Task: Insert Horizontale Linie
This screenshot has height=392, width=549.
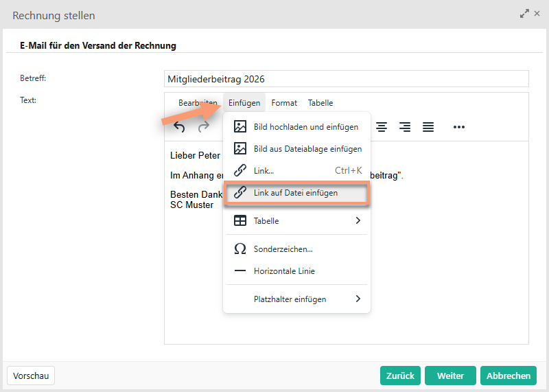Action: pos(296,271)
